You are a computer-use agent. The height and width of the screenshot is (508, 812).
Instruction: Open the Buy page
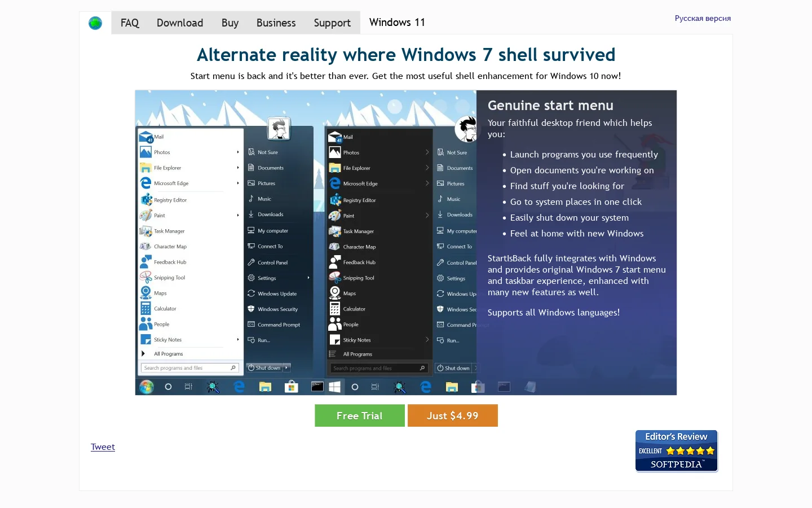pos(230,23)
